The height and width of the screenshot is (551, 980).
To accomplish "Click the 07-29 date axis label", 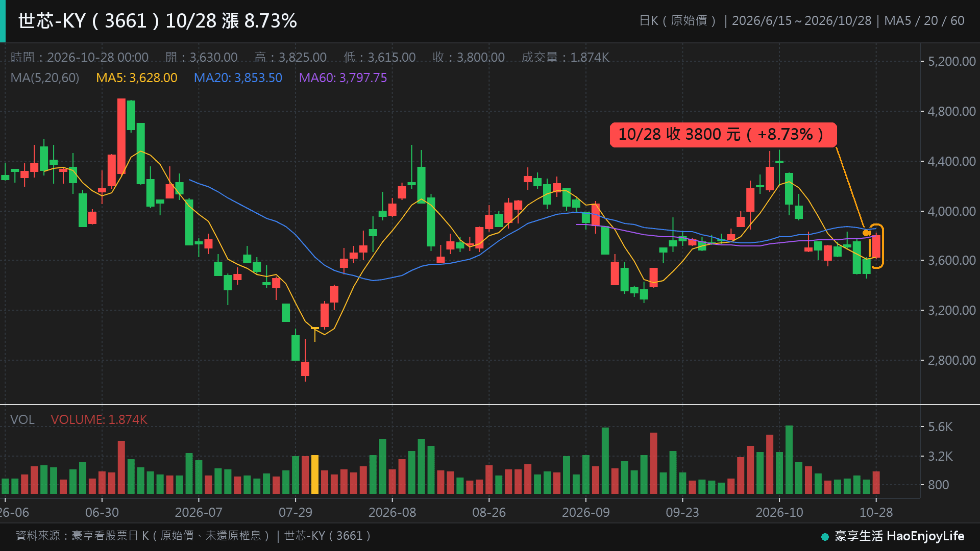I will pos(296,512).
